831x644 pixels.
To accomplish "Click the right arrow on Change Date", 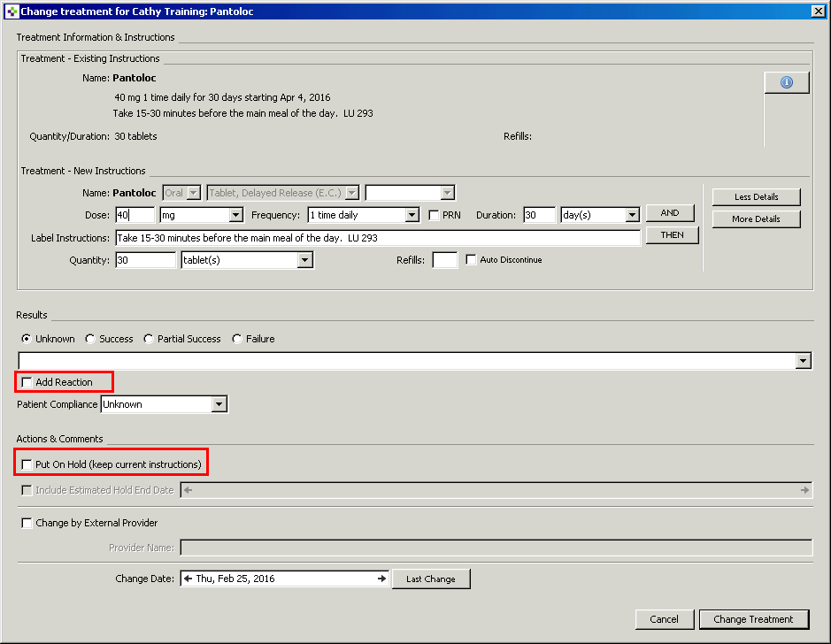I will (381, 579).
